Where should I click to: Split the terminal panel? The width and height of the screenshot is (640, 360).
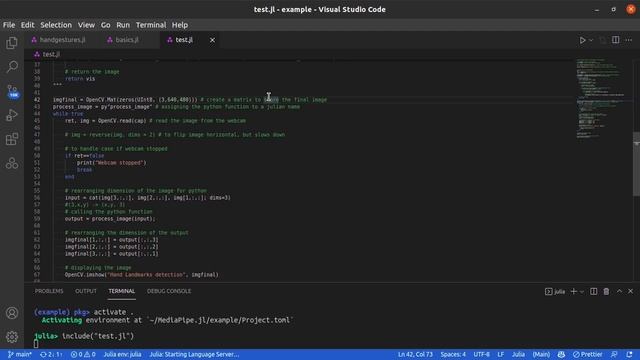click(593, 291)
